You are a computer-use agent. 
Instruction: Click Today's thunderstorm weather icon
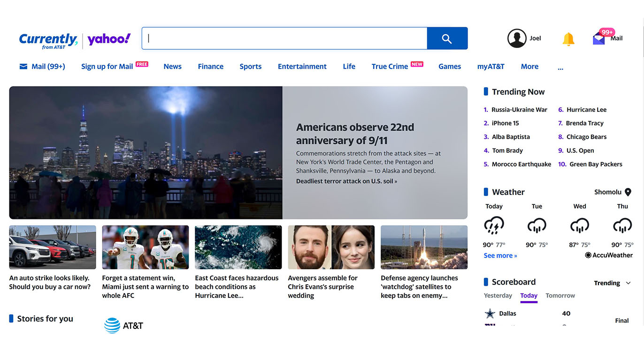pos(494,226)
